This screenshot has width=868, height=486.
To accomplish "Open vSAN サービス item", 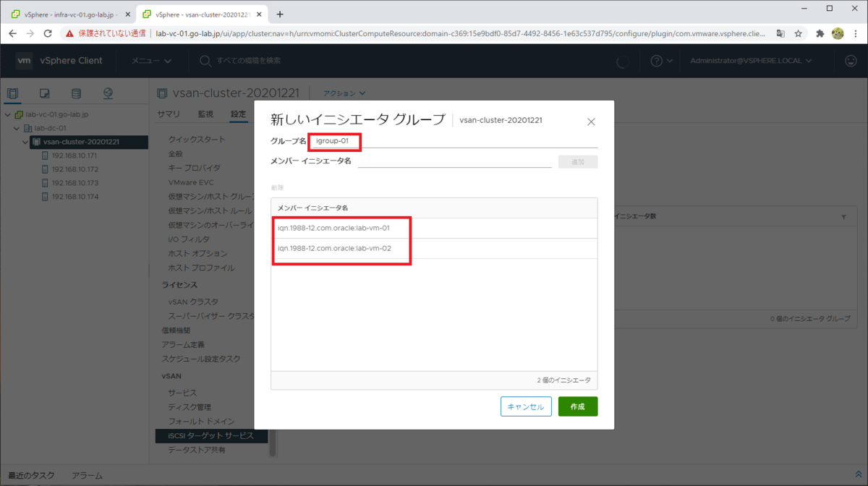I will pyautogui.click(x=182, y=393).
